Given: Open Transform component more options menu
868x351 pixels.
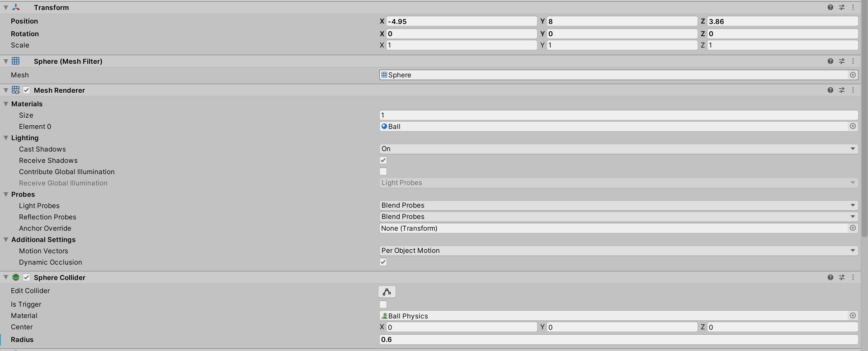Looking at the screenshot, I should point(853,7).
